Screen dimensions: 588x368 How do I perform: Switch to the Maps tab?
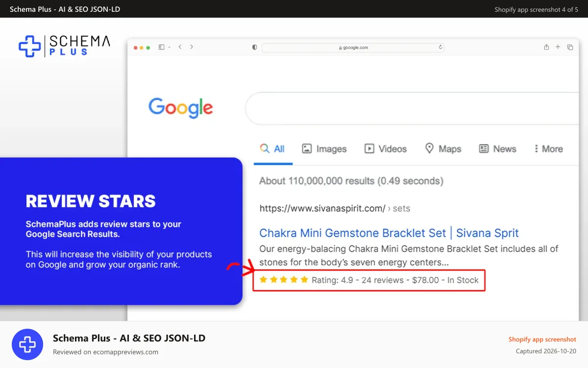(443, 149)
